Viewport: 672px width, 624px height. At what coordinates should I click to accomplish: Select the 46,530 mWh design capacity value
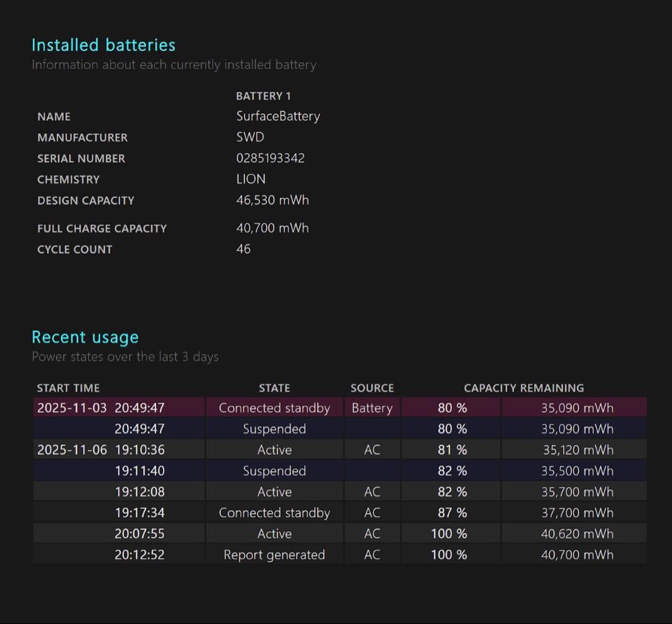272,200
